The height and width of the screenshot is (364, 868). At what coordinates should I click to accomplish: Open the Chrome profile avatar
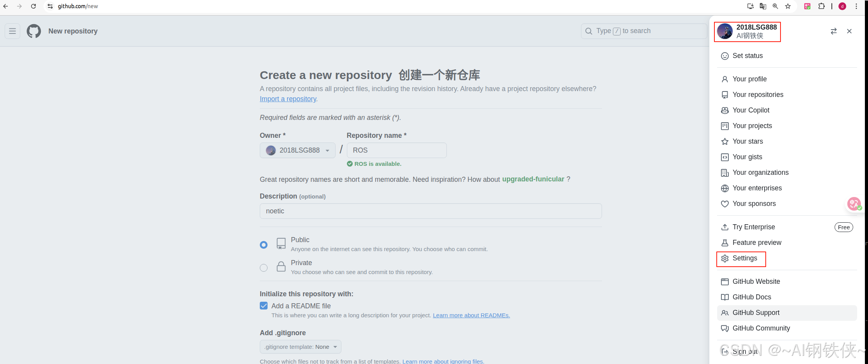point(842,6)
